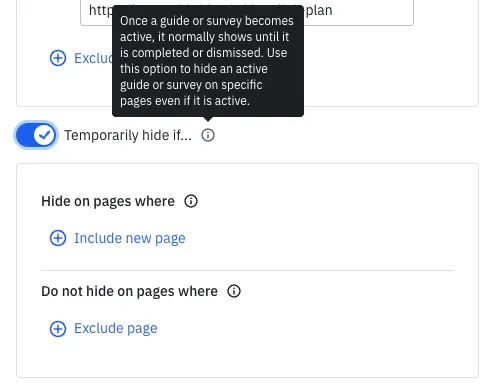
Task: Click plus icon beside bottom "Exclude page"
Action: 58,329
